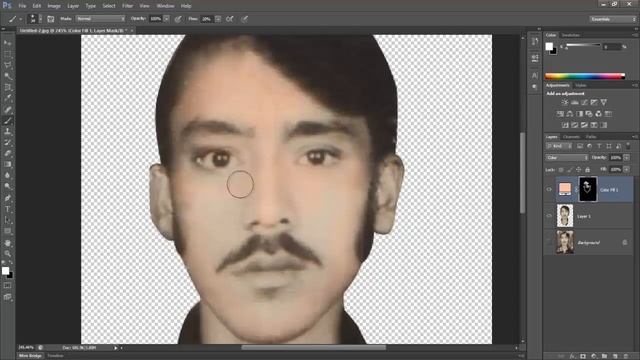Toggle airbrush mode in options bar
The width and height of the screenshot is (640, 360).
230,19
